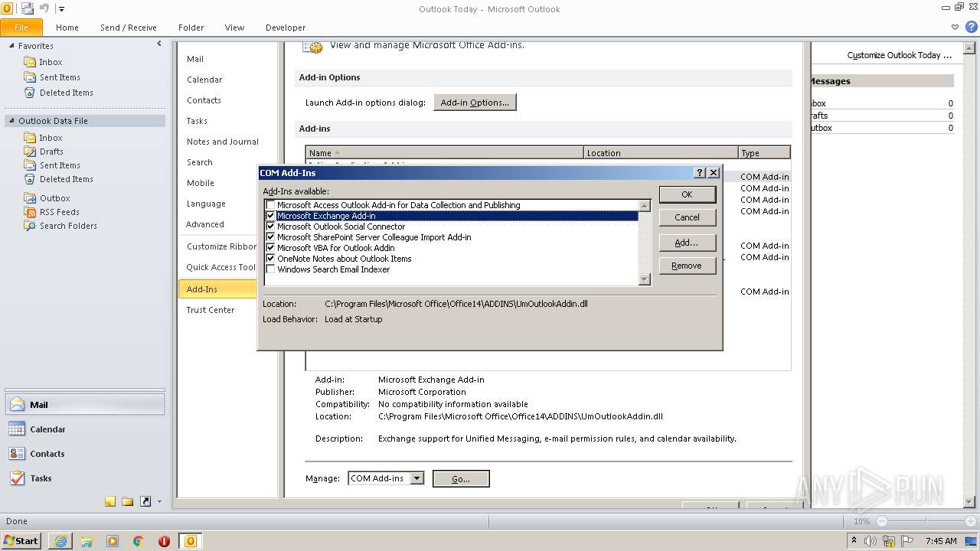Switch to Calendar via its navigation icon
This screenshot has width=980, height=551.
17,429
